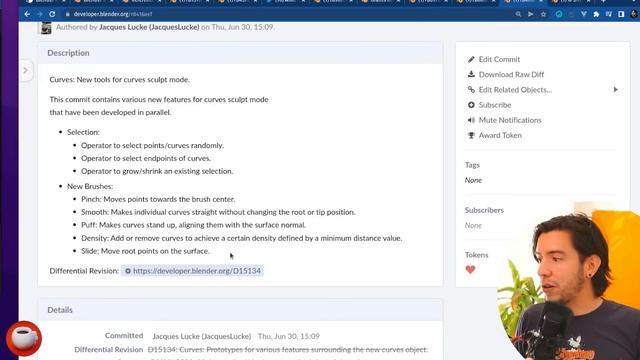Image resolution: width=640 pixels, height=360 pixels.
Task: Open the struck-through D15134: Curves: Prototypes link
Action: [287, 349]
